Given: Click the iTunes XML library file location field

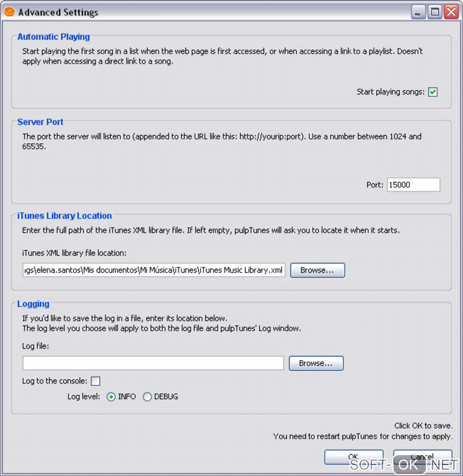Looking at the screenshot, I should [154, 270].
